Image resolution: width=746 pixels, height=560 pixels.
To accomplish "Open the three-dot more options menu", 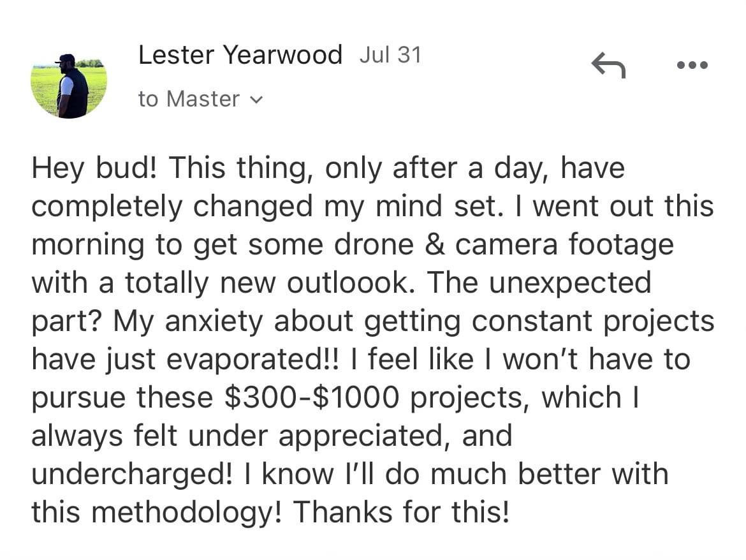I will 692,64.
